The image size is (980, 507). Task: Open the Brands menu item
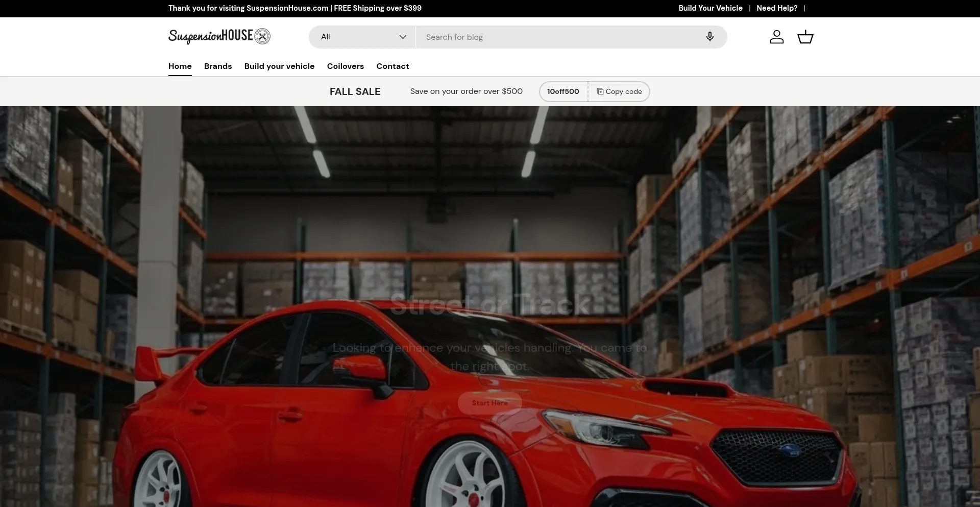(x=218, y=66)
